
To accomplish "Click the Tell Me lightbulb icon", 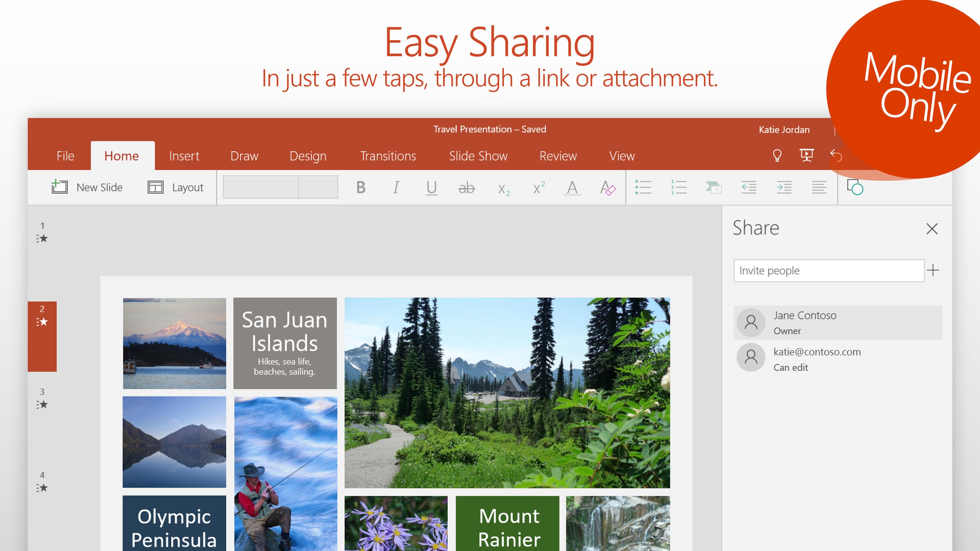I will coord(777,156).
